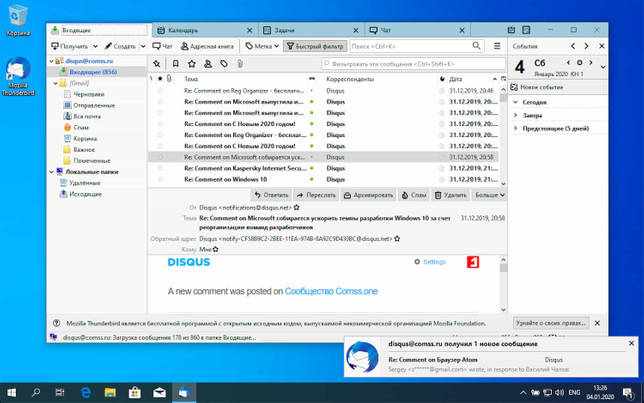Click the read-status glasses column header

pos(312,78)
